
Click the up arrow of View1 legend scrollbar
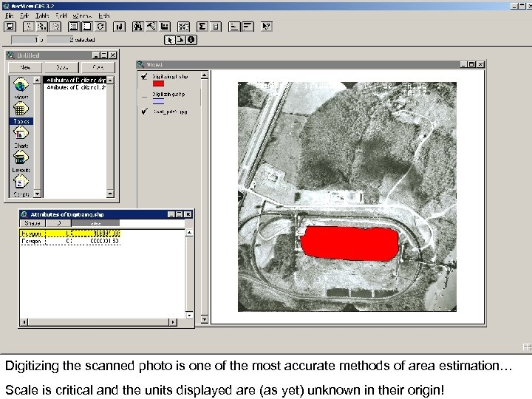(204, 75)
